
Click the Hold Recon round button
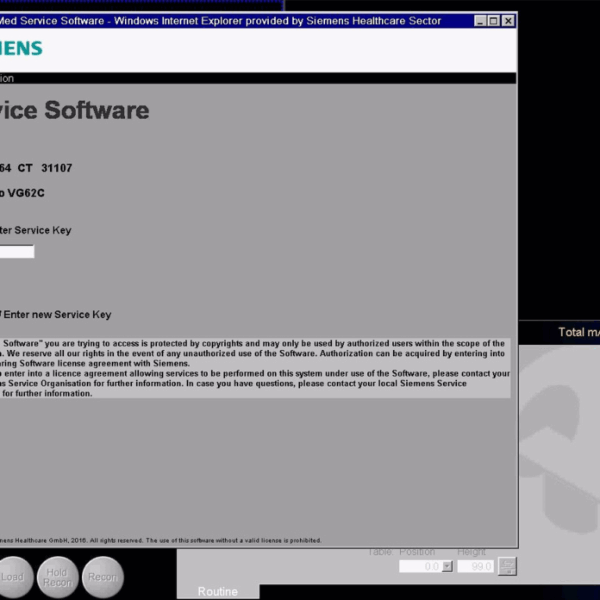point(58,577)
